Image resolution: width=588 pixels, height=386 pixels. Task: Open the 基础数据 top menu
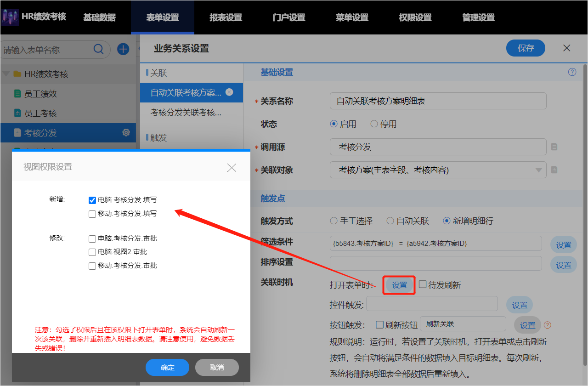(x=99, y=17)
